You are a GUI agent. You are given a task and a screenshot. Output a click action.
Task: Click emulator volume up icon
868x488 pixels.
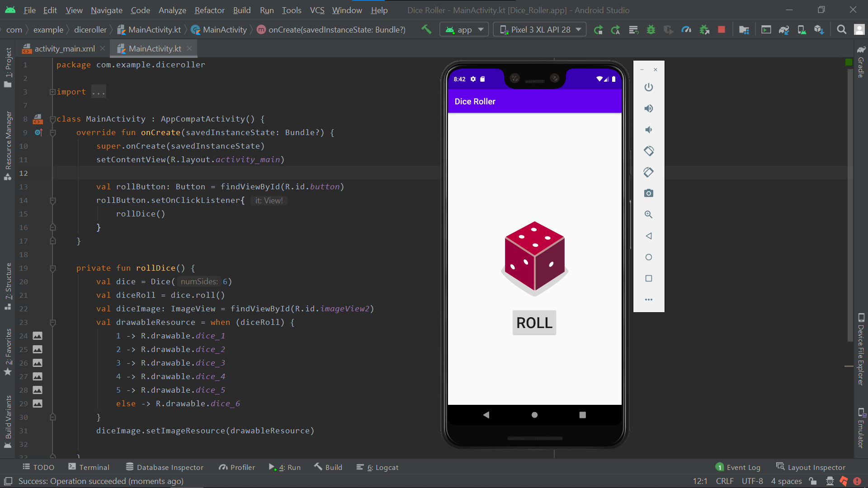[x=649, y=108]
